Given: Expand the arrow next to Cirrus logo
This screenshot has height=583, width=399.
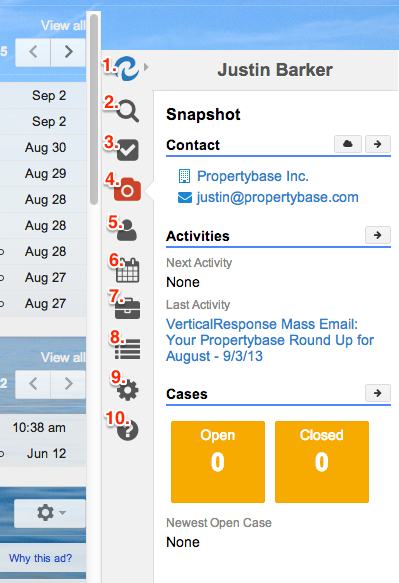Looking at the screenshot, I should coord(146,67).
